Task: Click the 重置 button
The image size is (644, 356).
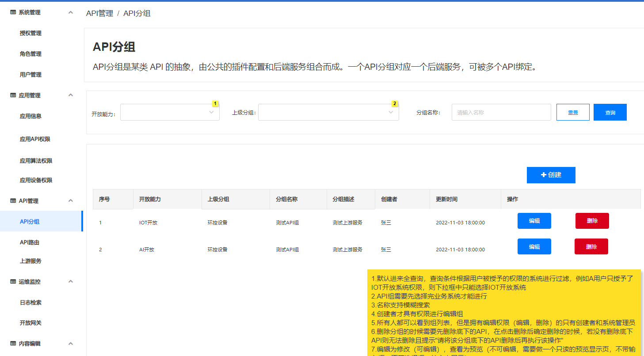Action: pyautogui.click(x=573, y=112)
